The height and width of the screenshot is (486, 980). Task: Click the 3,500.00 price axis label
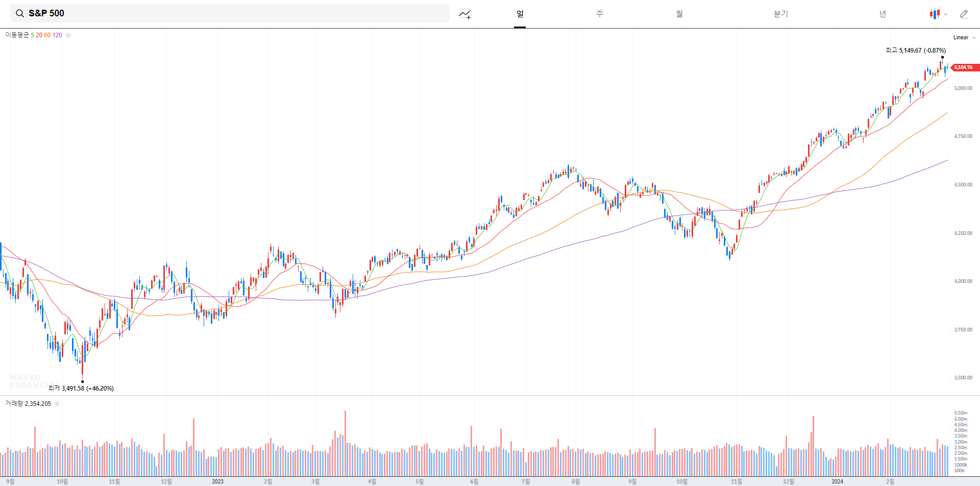click(963, 378)
